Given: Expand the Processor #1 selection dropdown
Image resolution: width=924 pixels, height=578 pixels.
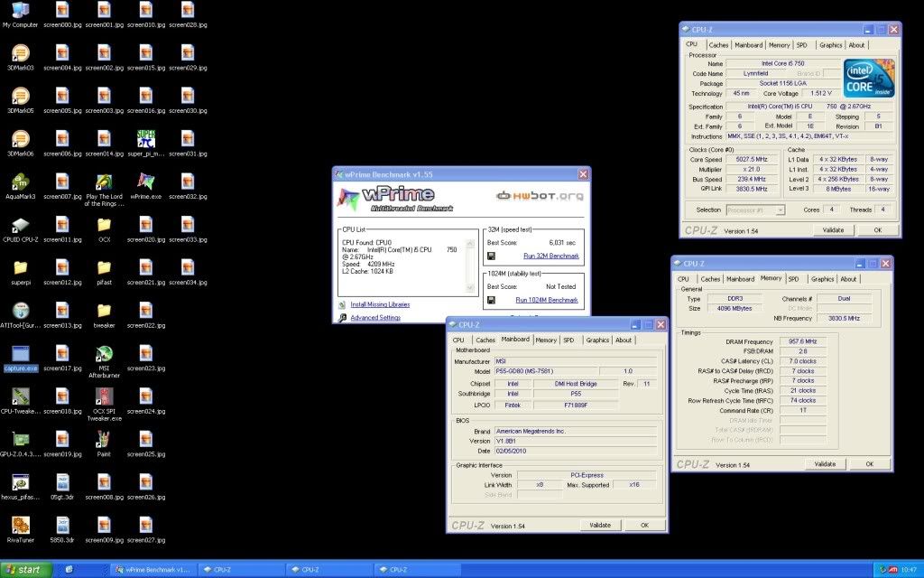Looking at the screenshot, I should click(755, 210).
